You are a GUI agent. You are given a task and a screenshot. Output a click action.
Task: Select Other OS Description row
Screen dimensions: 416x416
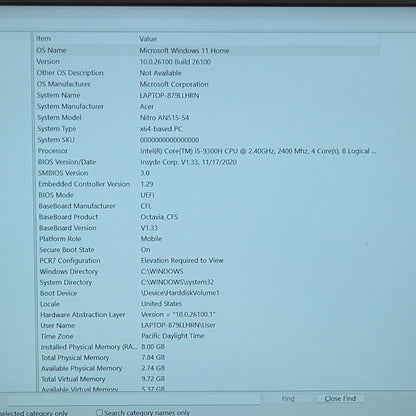tap(207, 73)
